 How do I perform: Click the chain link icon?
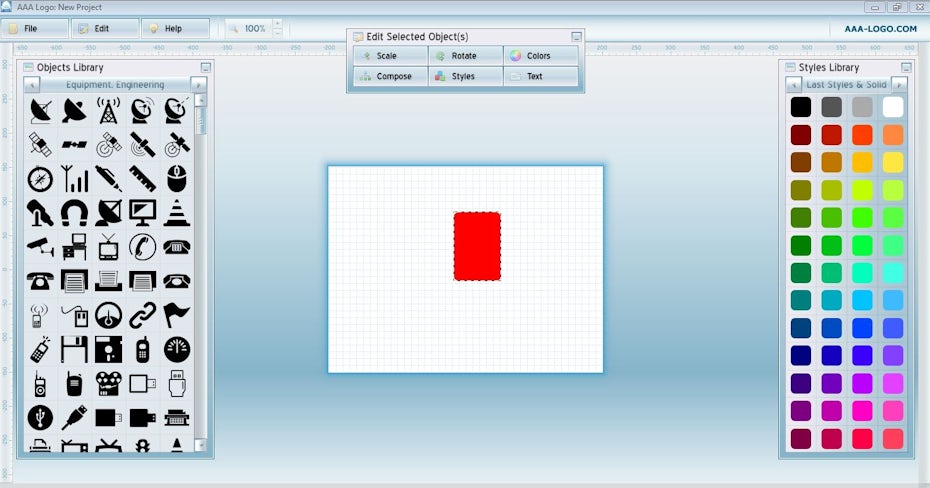[142, 315]
